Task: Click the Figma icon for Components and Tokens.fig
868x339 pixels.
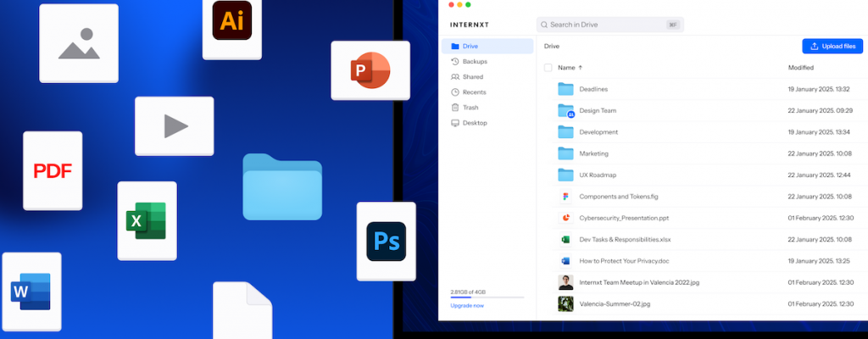Action: [x=565, y=197]
